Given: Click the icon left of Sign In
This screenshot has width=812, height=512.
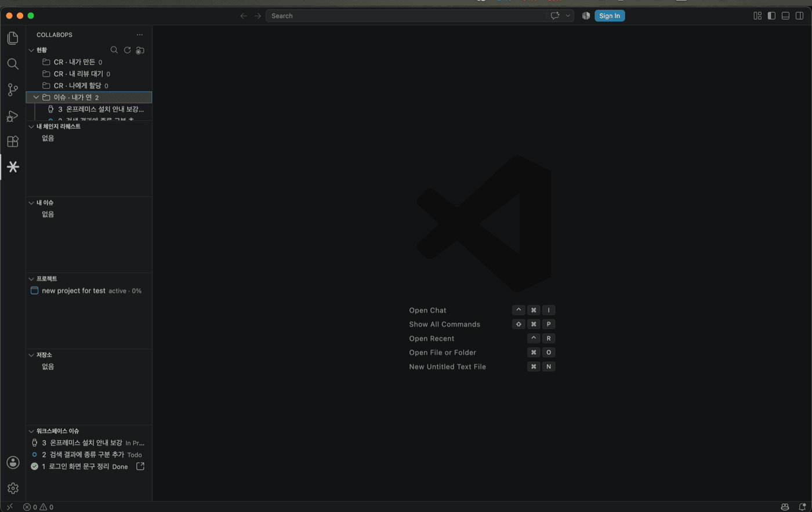Looking at the screenshot, I should 586,16.
